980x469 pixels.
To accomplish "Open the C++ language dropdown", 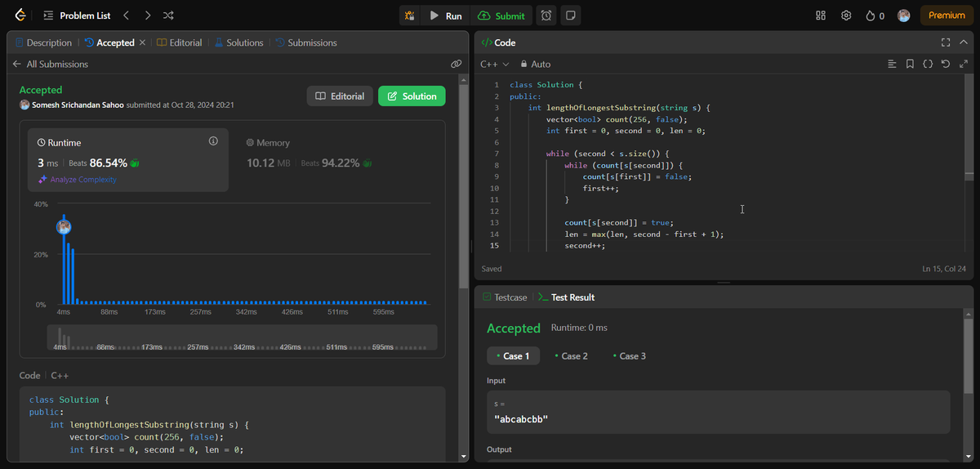I will [495, 64].
